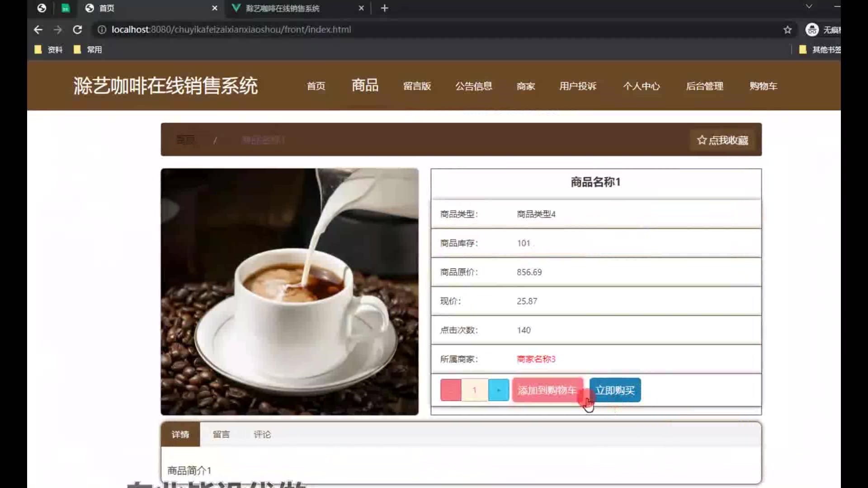The height and width of the screenshot is (488, 868).
Task: Click the 商品简介1 description text
Action: (x=189, y=471)
